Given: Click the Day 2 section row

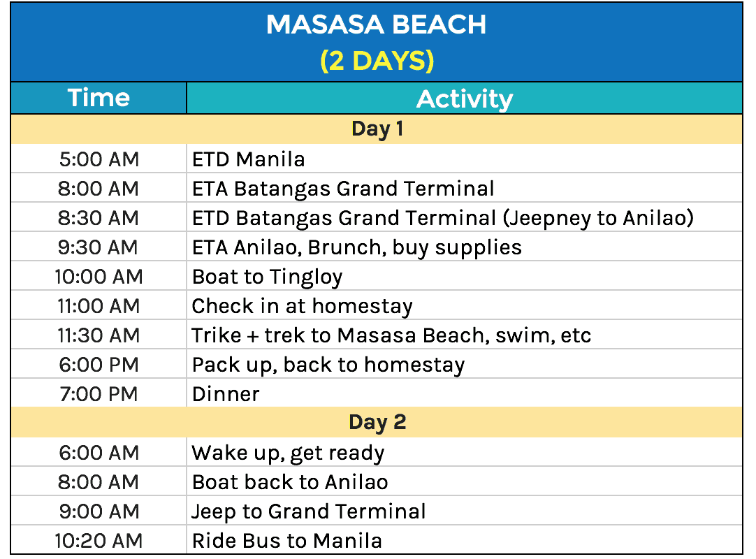Looking at the screenshot, I should click(377, 423).
